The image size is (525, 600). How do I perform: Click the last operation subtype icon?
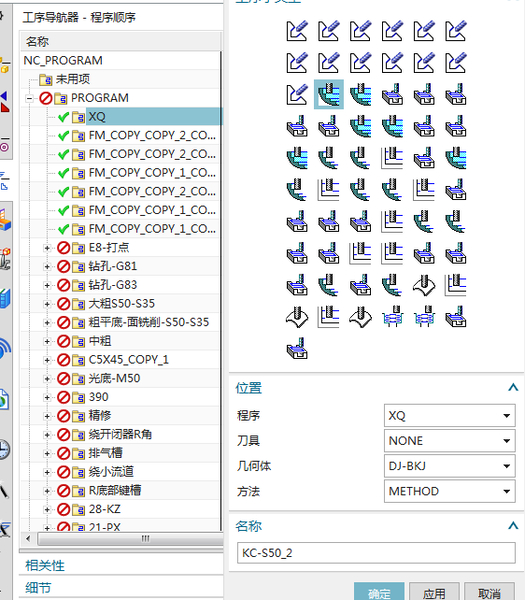[297, 348]
